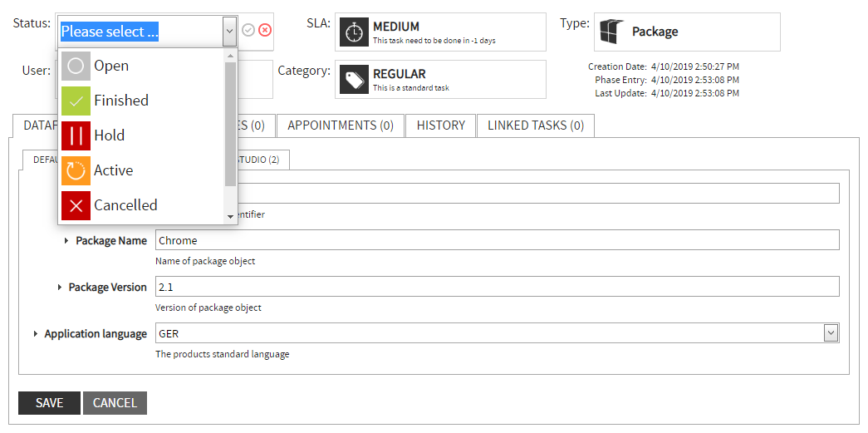The image size is (868, 433).
Task: Choose Hold from the status list
Action: 141,135
